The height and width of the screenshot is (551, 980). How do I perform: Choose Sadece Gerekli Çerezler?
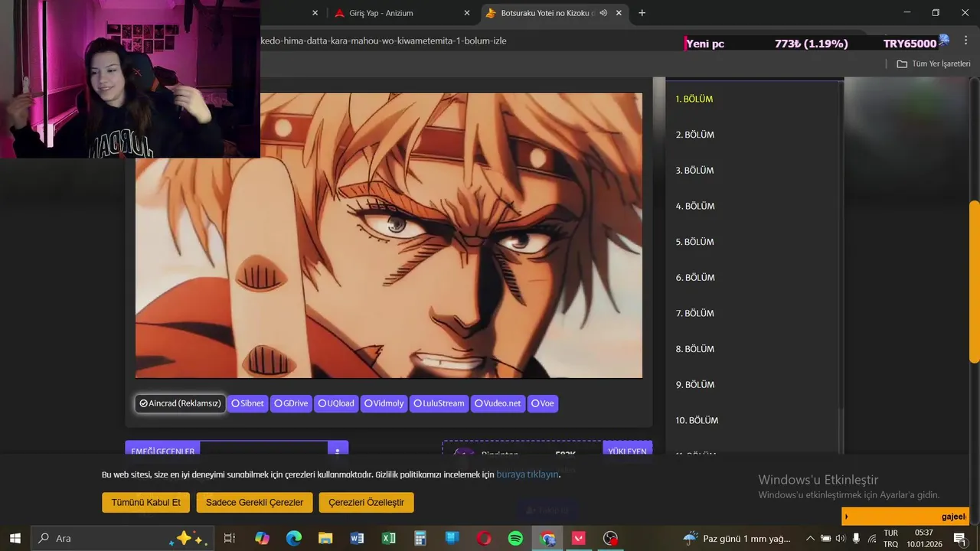pos(254,503)
